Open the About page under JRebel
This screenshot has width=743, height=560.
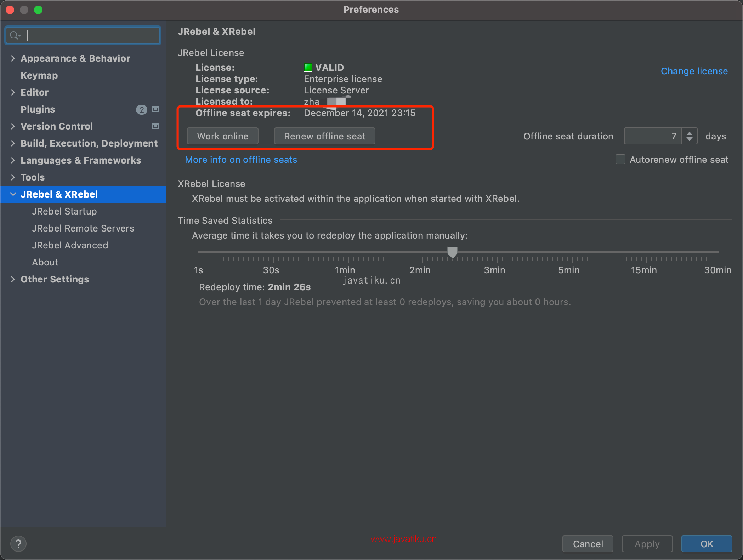[45, 262]
